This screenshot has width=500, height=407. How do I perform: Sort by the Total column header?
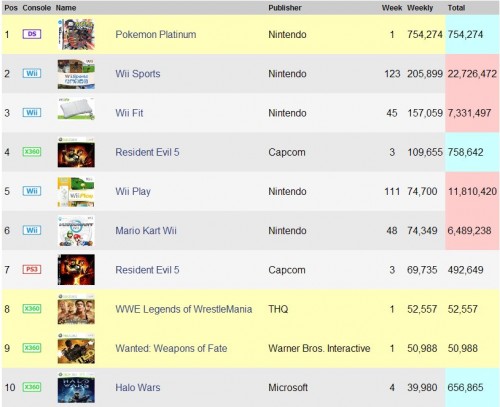[x=456, y=8]
